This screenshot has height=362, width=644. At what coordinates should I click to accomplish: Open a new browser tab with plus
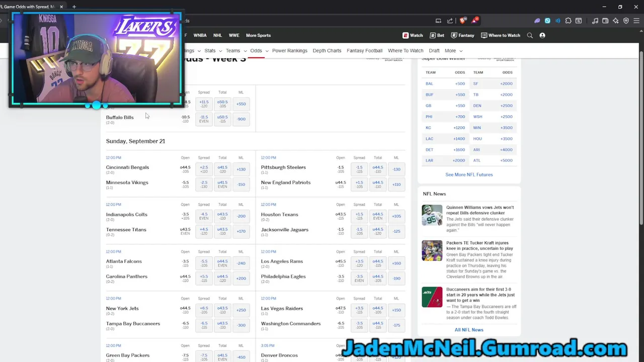click(74, 7)
